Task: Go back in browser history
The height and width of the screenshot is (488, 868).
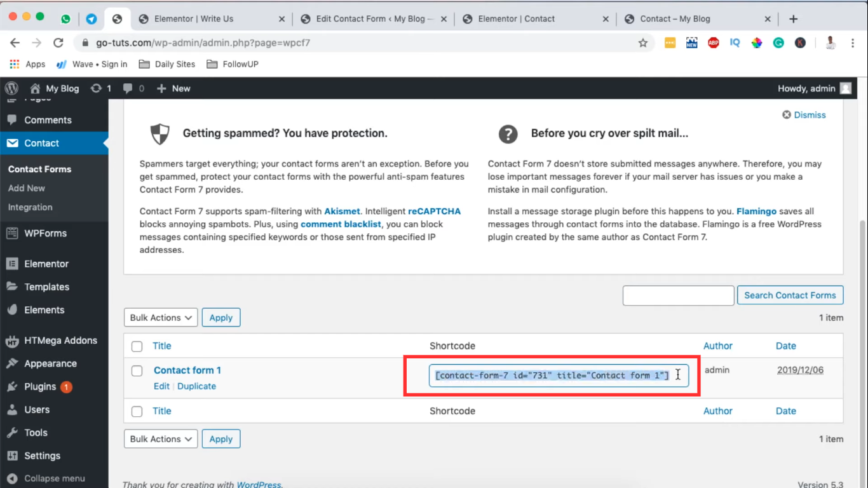Action: coord(15,43)
